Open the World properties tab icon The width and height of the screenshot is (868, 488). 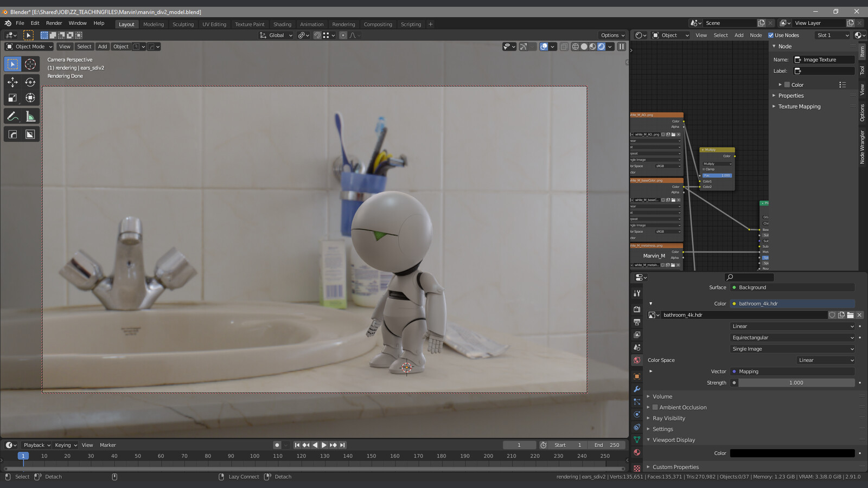click(x=637, y=360)
